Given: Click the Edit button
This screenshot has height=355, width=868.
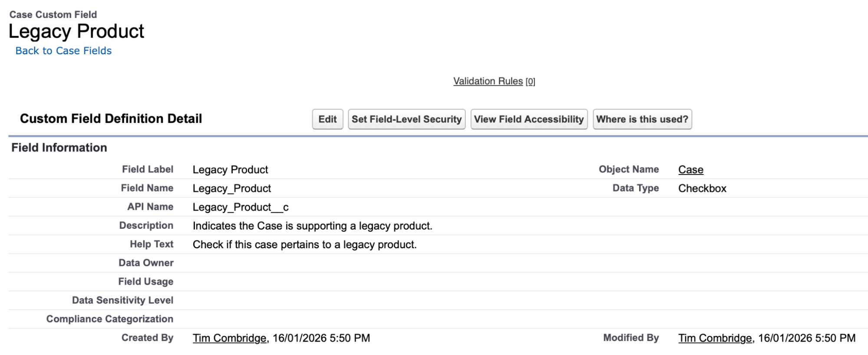Looking at the screenshot, I should pos(327,119).
